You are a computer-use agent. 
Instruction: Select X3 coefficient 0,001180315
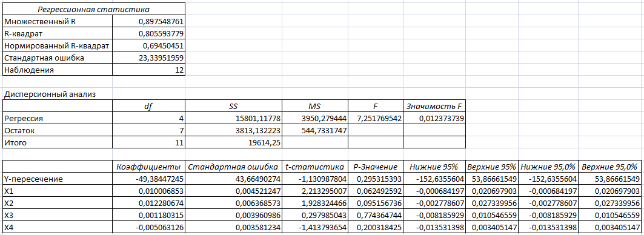click(148, 215)
